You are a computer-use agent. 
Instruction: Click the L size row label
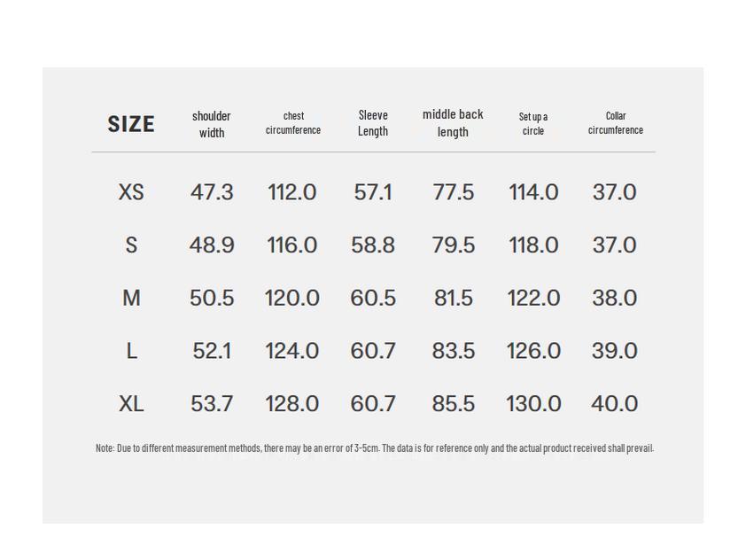pyautogui.click(x=131, y=351)
